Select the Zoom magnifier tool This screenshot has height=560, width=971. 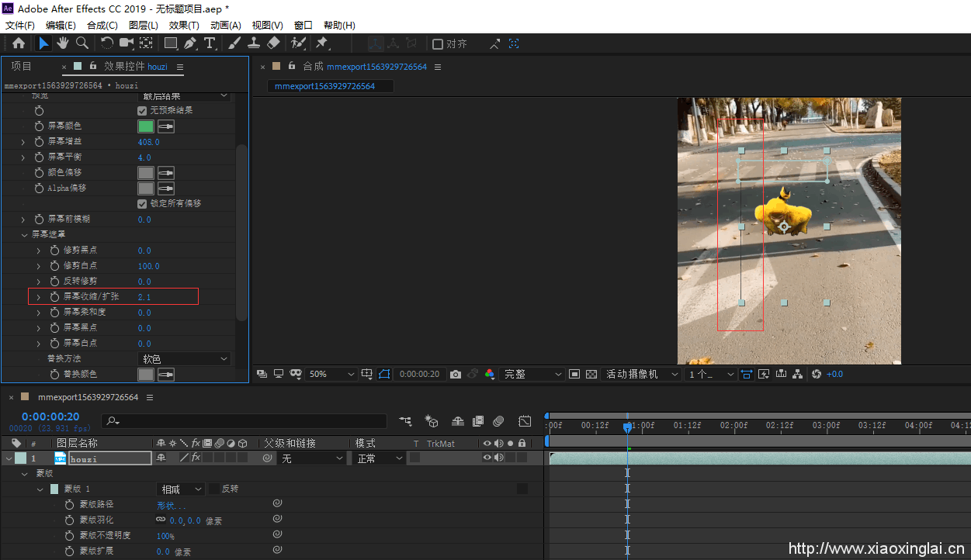(x=81, y=43)
